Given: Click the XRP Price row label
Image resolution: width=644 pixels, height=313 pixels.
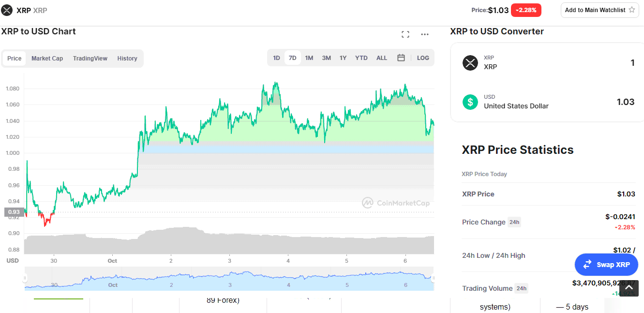Looking at the screenshot, I should coord(478,194).
